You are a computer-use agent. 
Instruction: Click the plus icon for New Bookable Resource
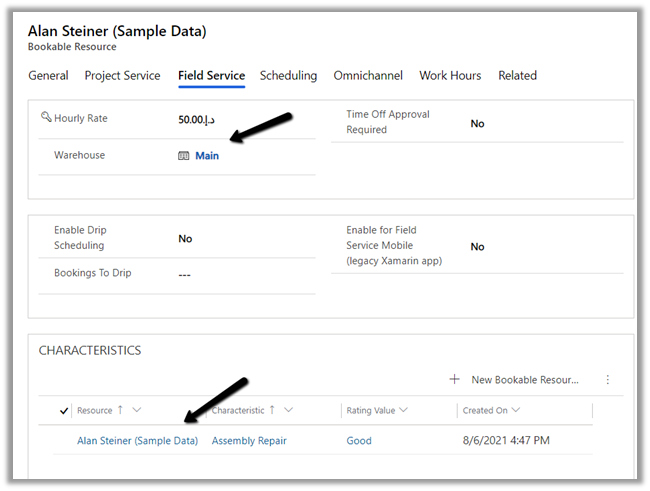(x=454, y=379)
